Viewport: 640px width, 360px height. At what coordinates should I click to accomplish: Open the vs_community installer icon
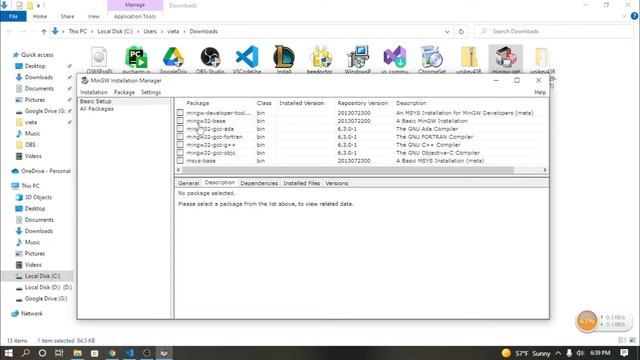395,57
